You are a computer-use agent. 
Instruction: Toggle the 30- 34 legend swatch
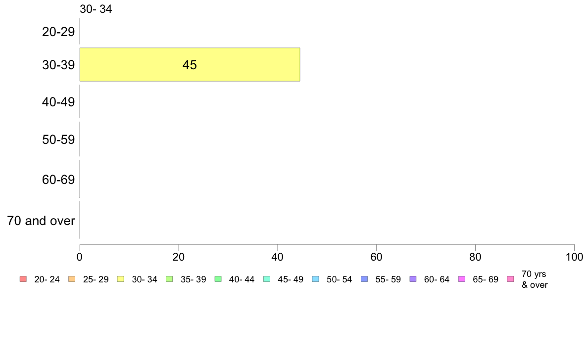pyautogui.click(x=121, y=279)
